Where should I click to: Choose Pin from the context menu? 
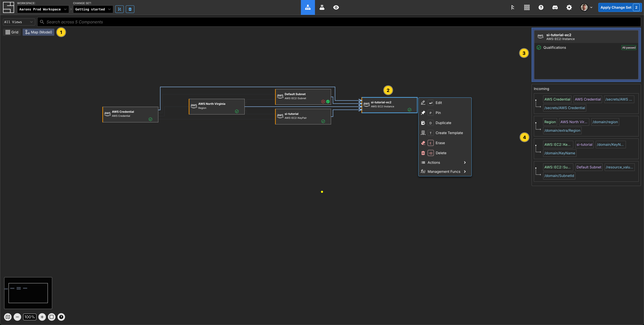445,113
